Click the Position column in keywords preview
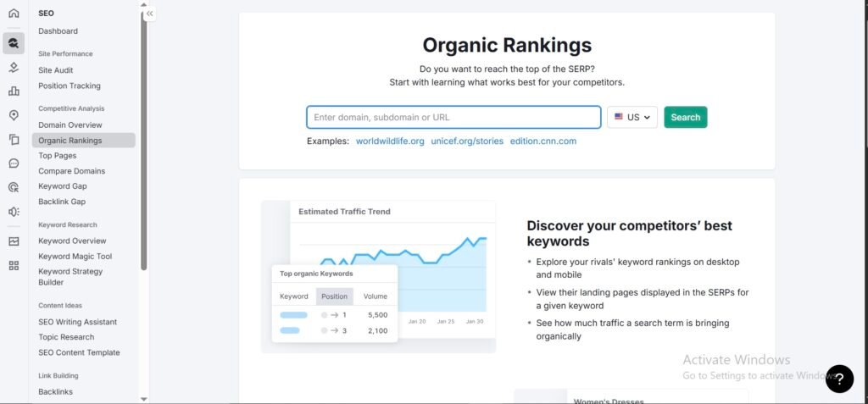The height and width of the screenshot is (404, 868). point(334,296)
